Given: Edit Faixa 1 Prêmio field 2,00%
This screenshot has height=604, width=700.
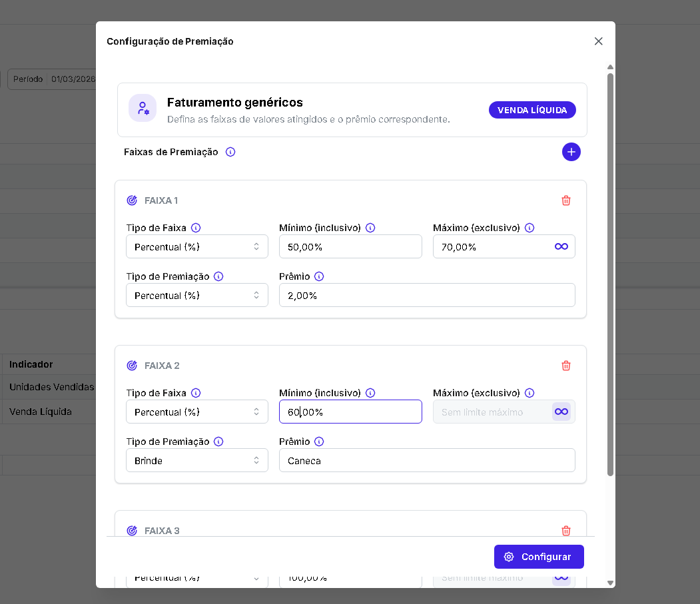Looking at the screenshot, I should 427,295.
